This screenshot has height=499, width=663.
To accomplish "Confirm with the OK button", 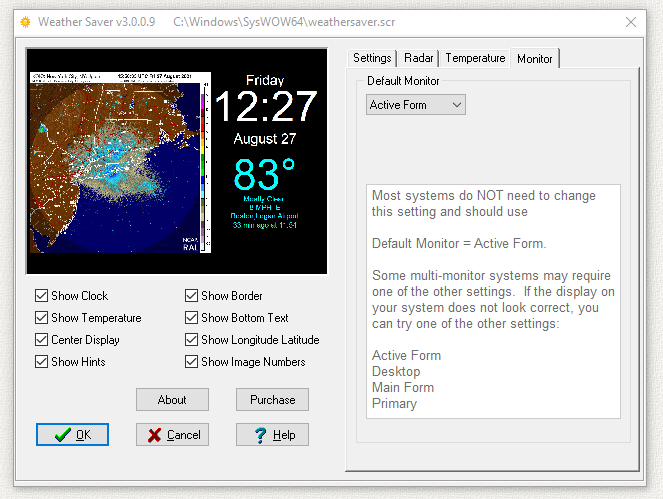I will pos(72,434).
